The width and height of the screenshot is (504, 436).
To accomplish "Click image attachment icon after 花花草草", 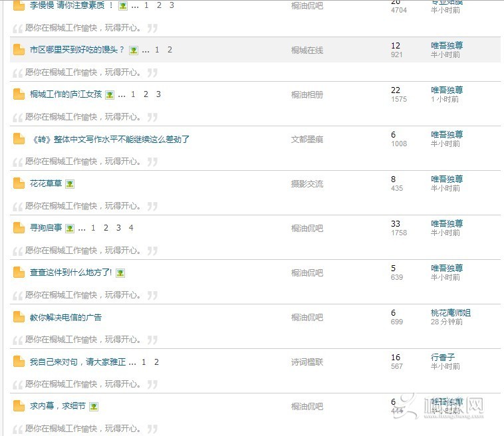I will 70,184.
